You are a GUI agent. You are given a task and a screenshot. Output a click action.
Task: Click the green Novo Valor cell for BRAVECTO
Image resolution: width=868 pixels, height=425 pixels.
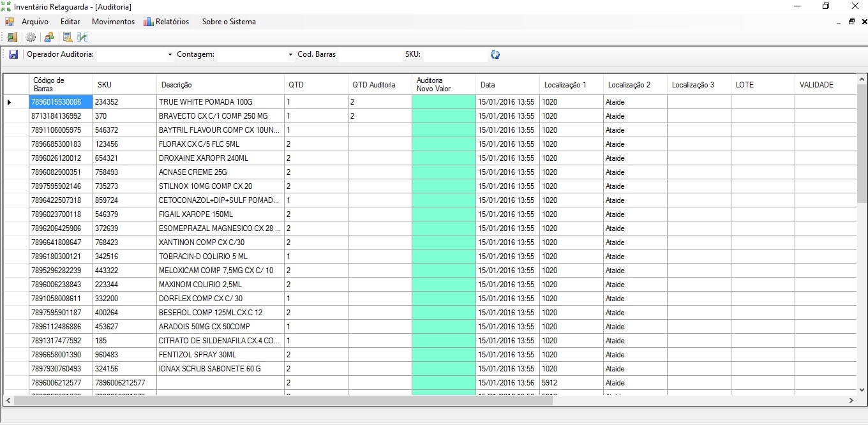[444, 116]
